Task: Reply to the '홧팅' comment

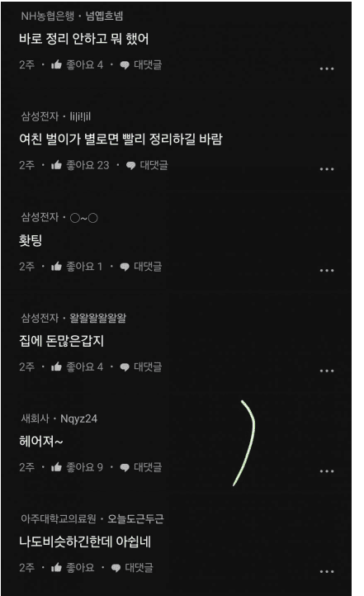Action: (140, 267)
